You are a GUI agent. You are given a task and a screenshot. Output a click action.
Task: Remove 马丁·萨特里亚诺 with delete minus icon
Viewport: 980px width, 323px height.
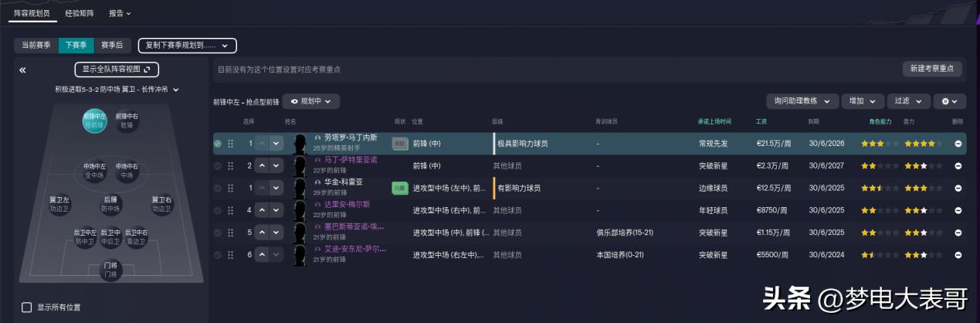(x=958, y=165)
